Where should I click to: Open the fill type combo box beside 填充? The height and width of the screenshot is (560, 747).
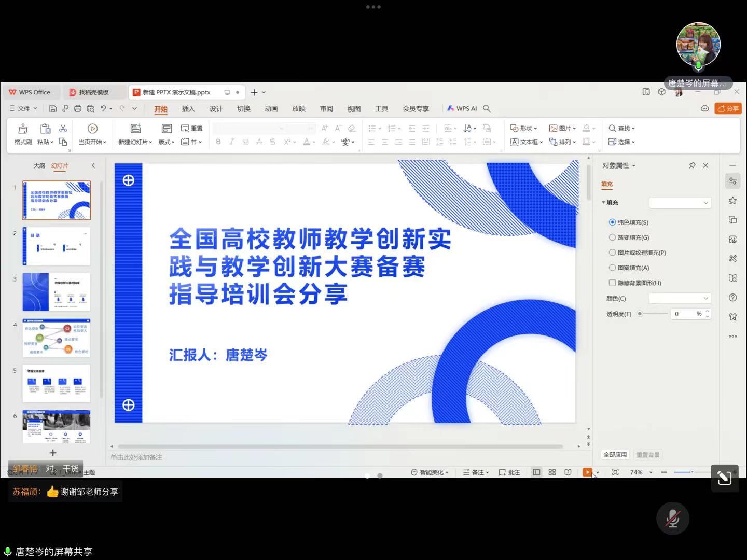coord(680,203)
